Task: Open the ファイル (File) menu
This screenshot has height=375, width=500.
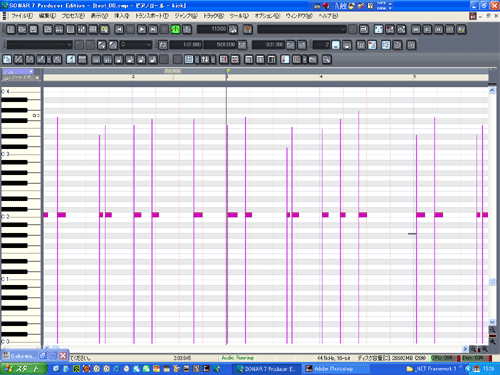Action: tap(22, 16)
